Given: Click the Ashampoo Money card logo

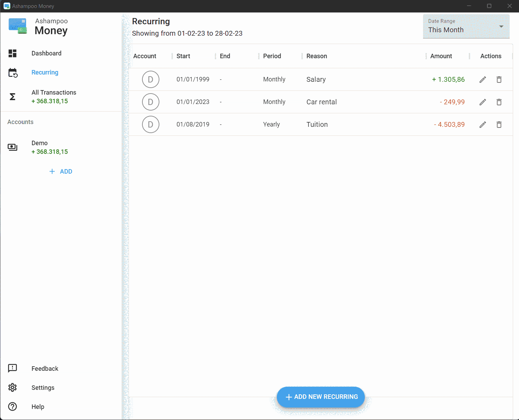Looking at the screenshot, I should pyautogui.click(x=17, y=26).
